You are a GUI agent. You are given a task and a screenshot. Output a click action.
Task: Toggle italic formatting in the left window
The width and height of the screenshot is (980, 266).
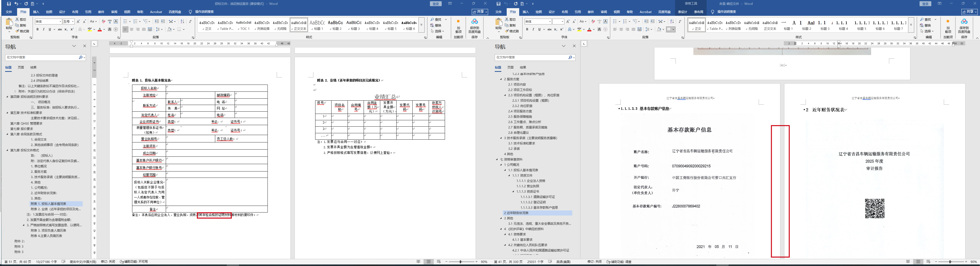43,29
